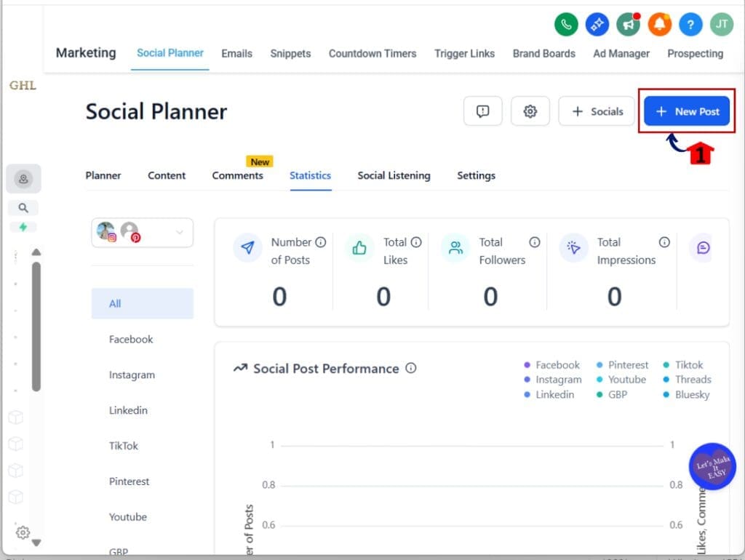This screenshot has height=560, width=745.
Task: Select Emails in the Marketing menu
Action: pos(236,53)
